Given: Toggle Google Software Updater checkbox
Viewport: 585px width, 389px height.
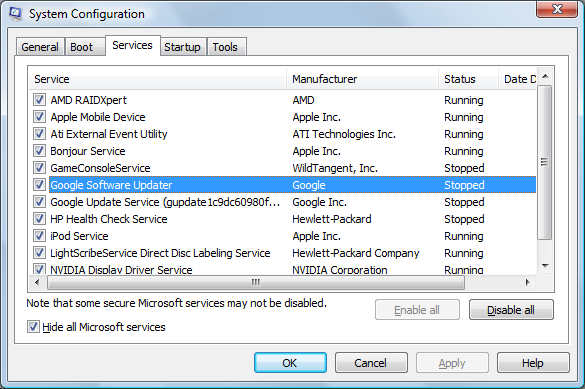Looking at the screenshot, I should click(x=40, y=185).
